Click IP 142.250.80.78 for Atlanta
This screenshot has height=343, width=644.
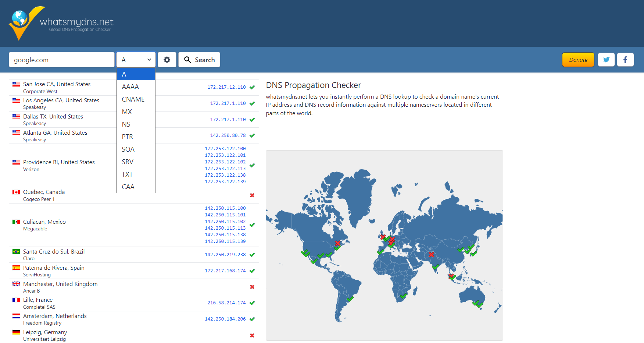pyautogui.click(x=228, y=135)
